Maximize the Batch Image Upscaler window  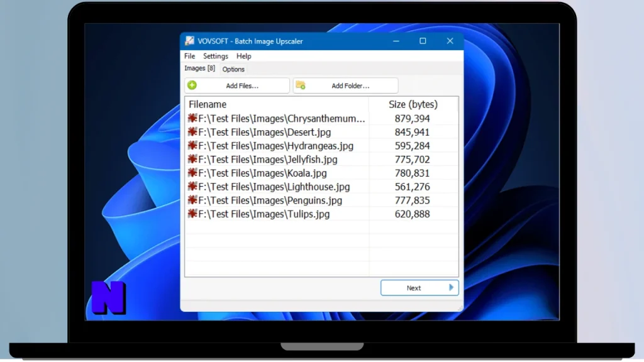[x=423, y=41]
